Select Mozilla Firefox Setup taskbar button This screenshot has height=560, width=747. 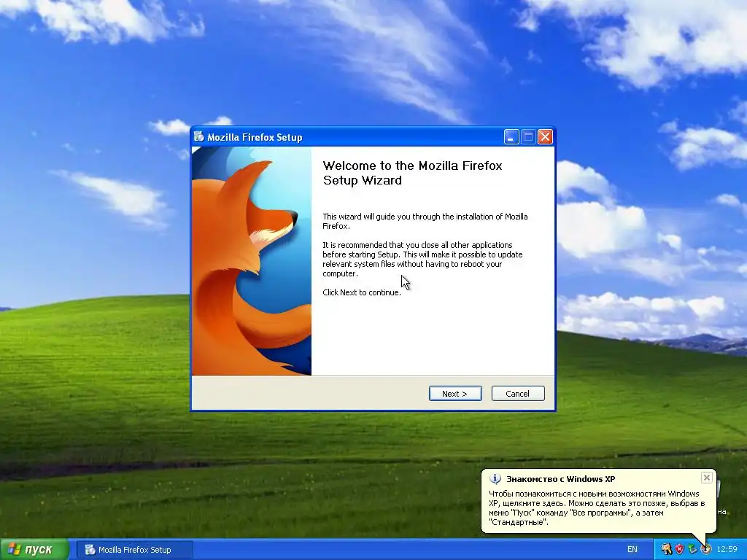click(x=135, y=550)
